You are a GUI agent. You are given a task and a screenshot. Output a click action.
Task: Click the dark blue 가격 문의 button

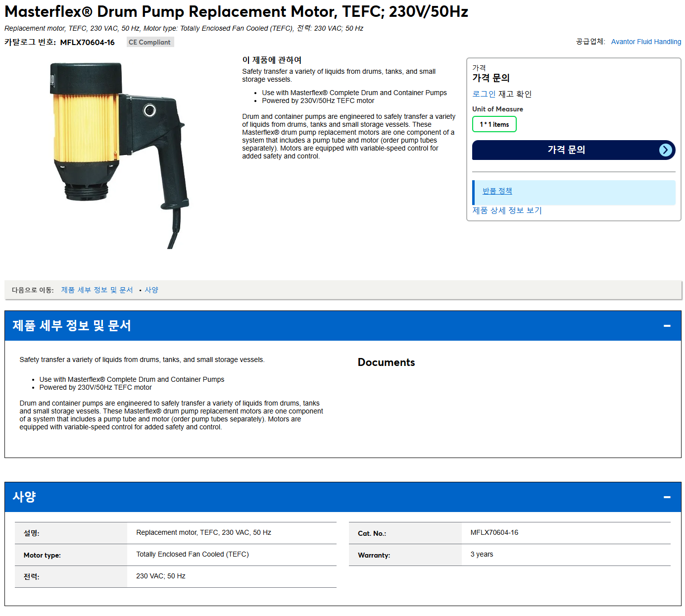tap(574, 150)
